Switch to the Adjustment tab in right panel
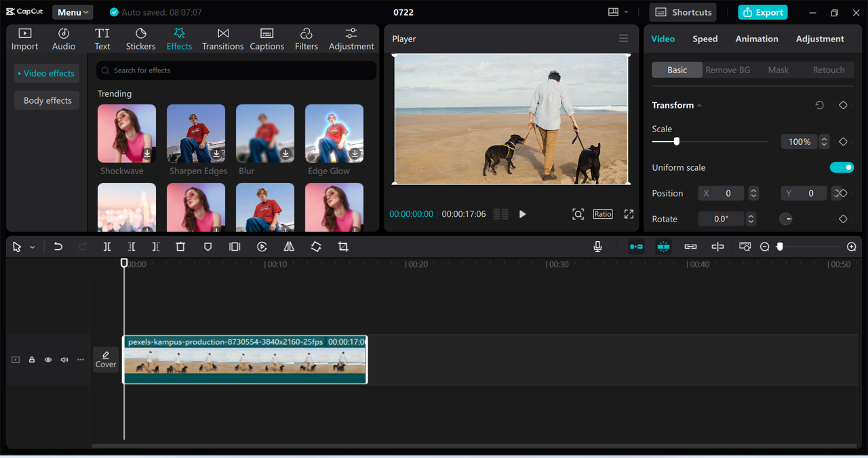Screen dimensions: 868x458 tap(820, 39)
